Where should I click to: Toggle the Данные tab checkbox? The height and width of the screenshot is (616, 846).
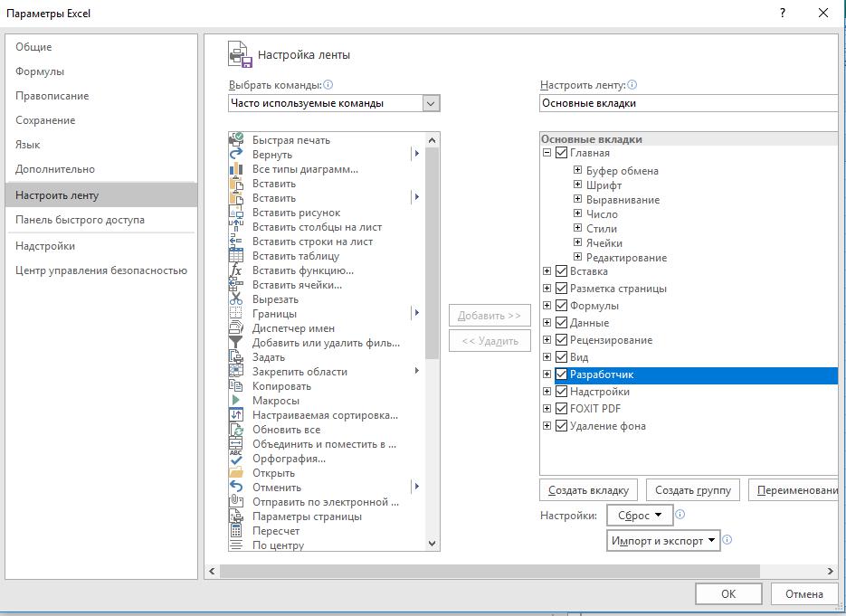561,323
